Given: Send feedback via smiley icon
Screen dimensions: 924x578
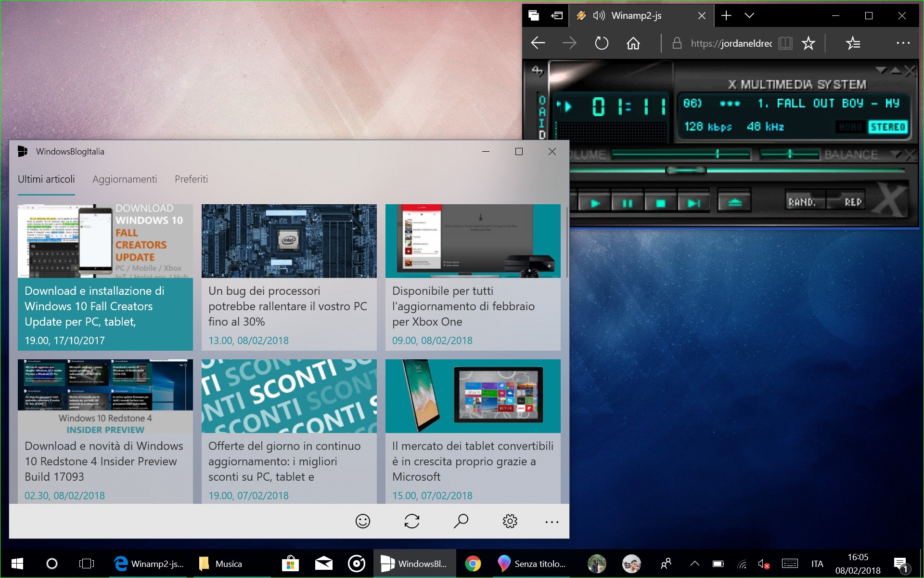Looking at the screenshot, I should tap(363, 521).
